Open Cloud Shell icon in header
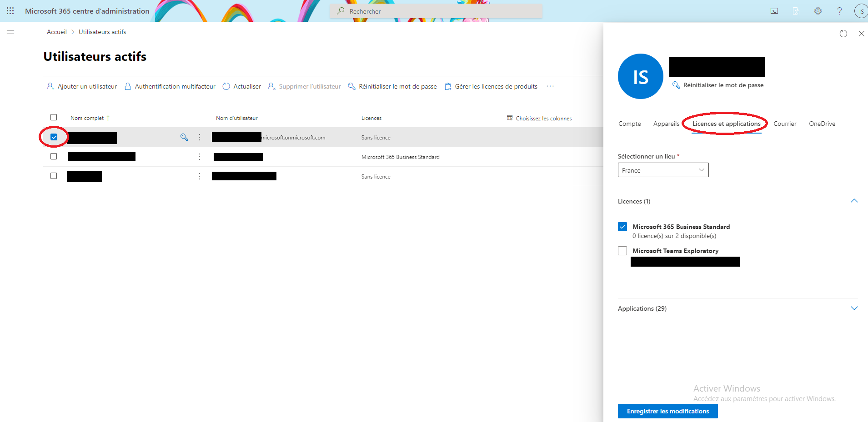 (x=774, y=11)
